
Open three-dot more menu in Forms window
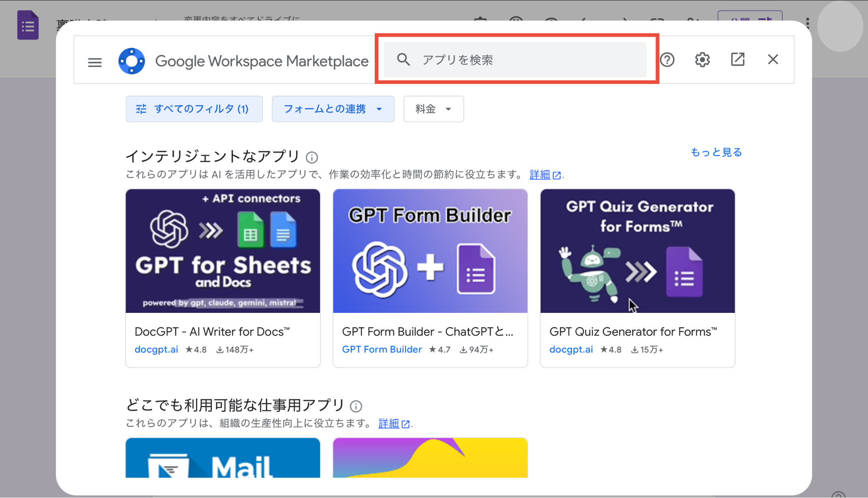(x=807, y=23)
